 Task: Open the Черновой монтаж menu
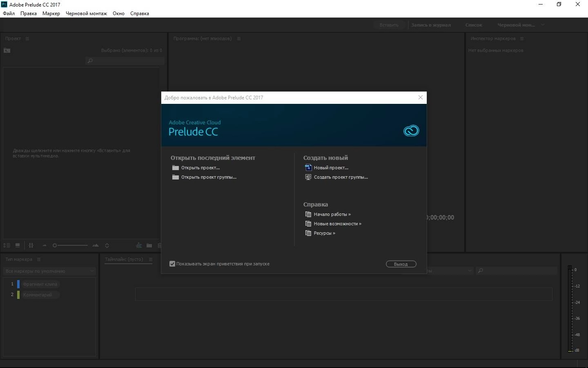click(86, 13)
